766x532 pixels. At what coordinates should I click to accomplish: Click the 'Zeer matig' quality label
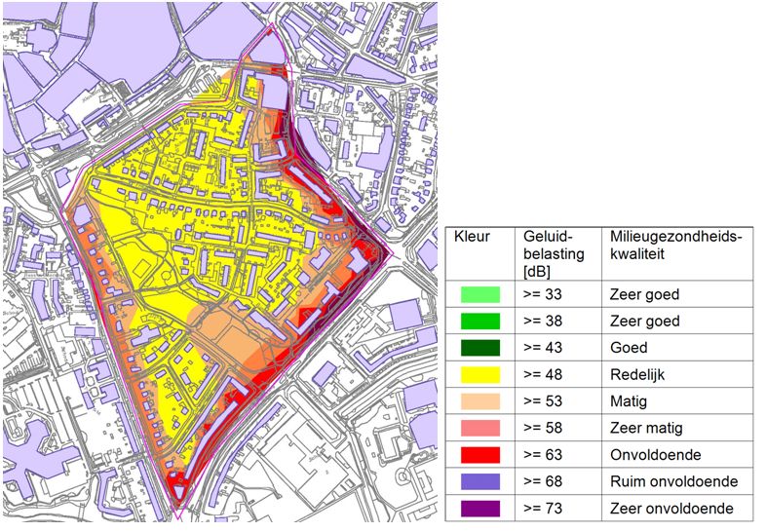point(646,429)
